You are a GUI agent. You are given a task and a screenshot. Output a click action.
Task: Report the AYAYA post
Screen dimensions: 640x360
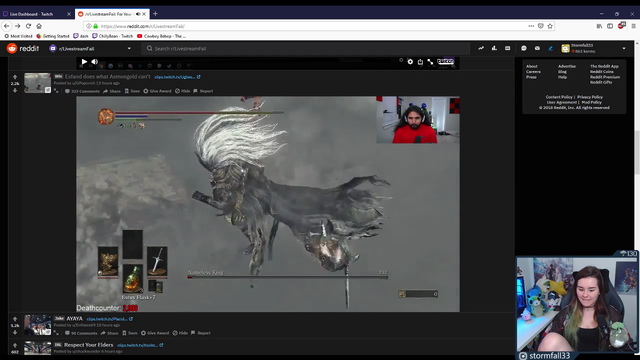tap(200, 333)
